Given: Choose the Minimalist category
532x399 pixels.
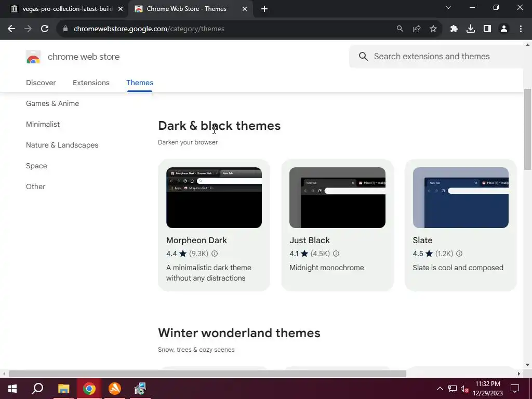Looking at the screenshot, I should tap(43, 124).
